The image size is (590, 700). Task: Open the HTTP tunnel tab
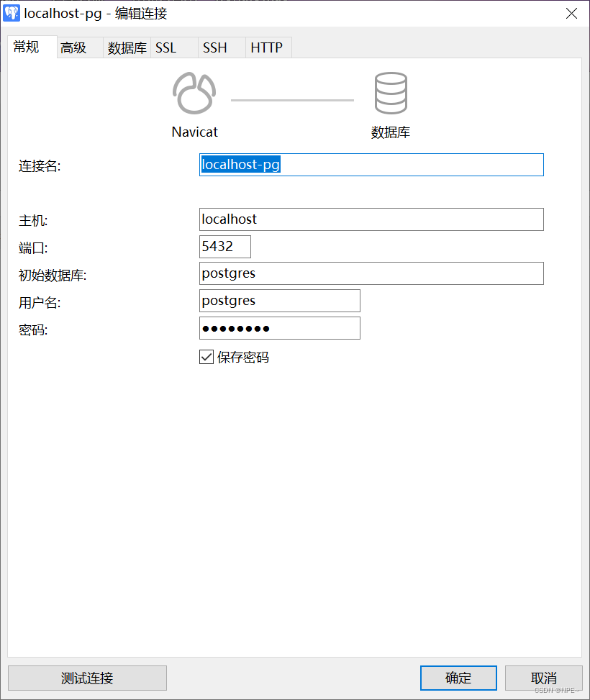(x=267, y=47)
